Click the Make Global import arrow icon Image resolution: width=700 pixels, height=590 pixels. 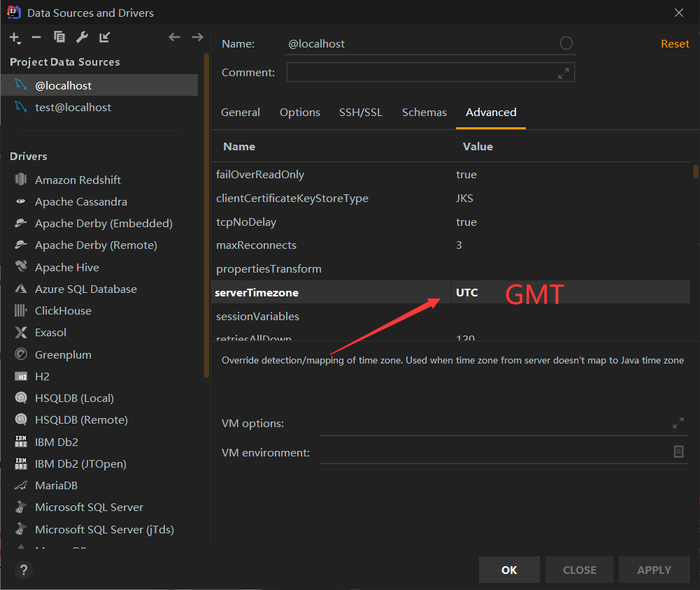[104, 37]
